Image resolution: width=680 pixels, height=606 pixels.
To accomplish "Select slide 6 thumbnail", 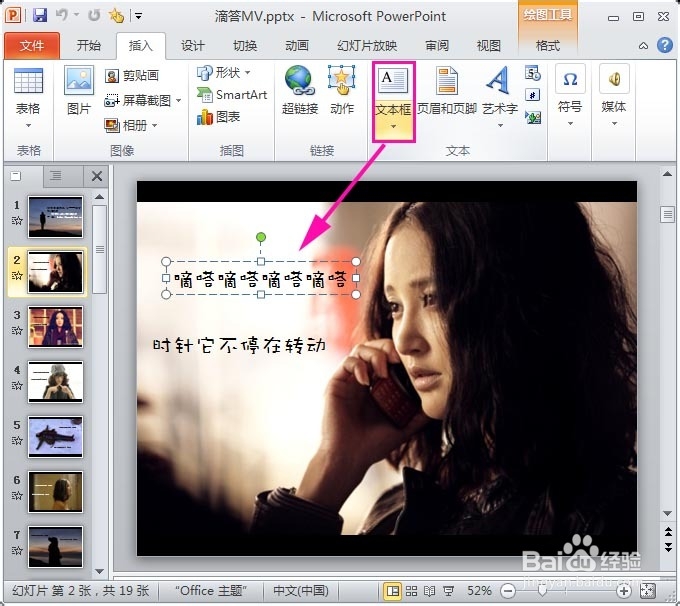I will (x=56, y=491).
